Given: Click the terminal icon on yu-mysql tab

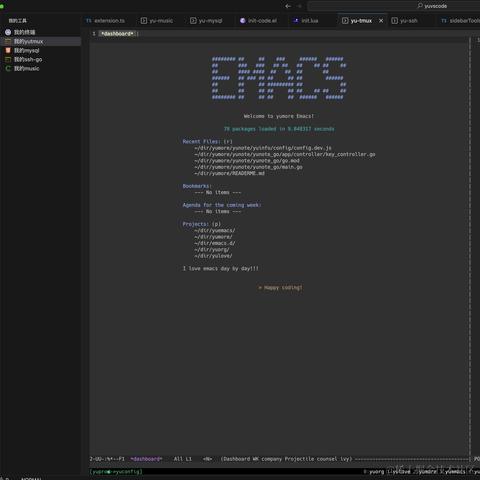Looking at the screenshot, I should coord(193,21).
